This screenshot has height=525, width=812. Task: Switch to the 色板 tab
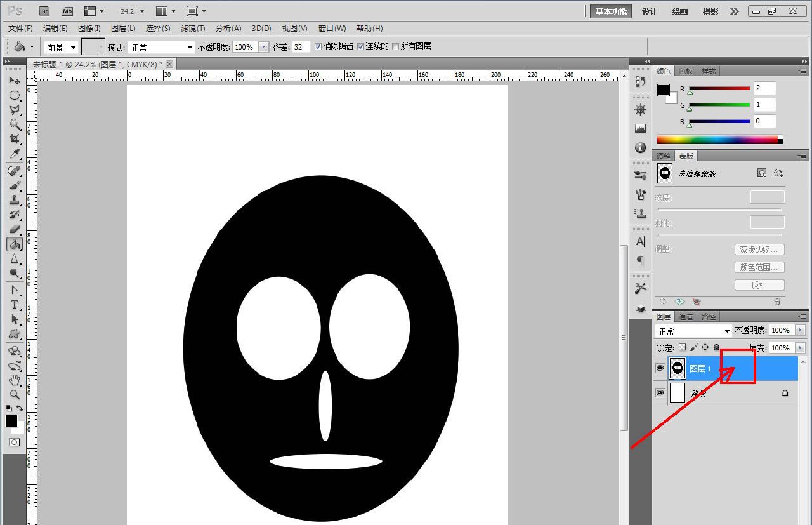point(686,71)
